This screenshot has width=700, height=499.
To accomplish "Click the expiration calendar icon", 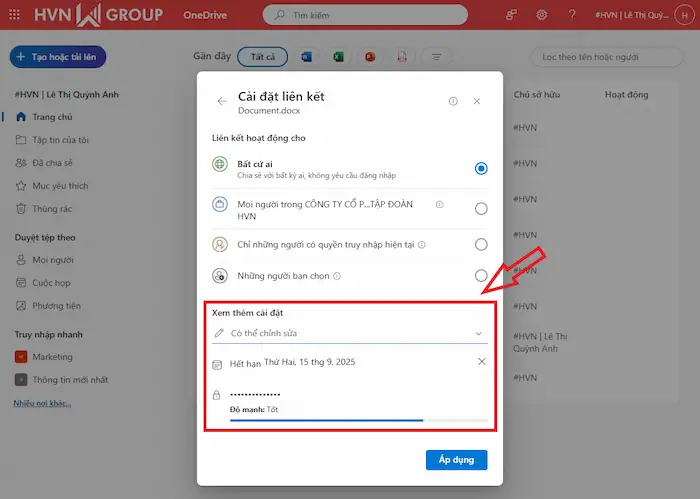I will pyautogui.click(x=217, y=365).
